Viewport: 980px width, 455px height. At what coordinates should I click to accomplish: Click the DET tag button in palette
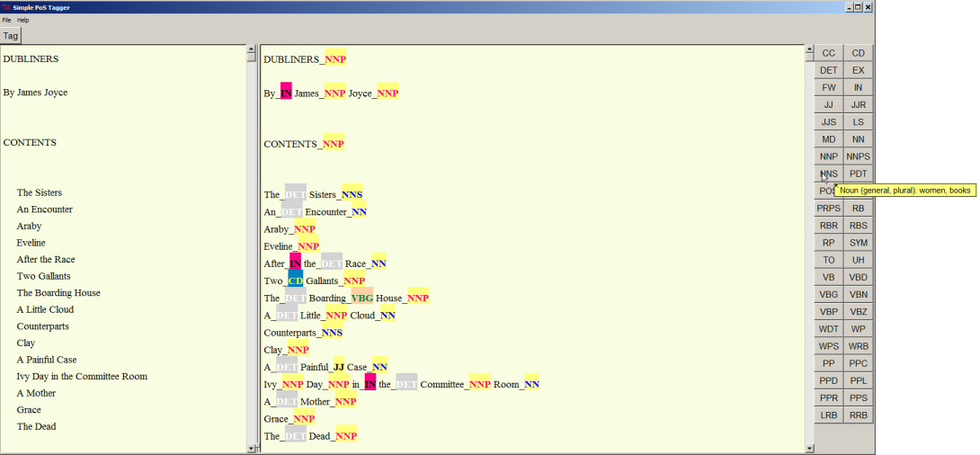(x=828, y=70)
